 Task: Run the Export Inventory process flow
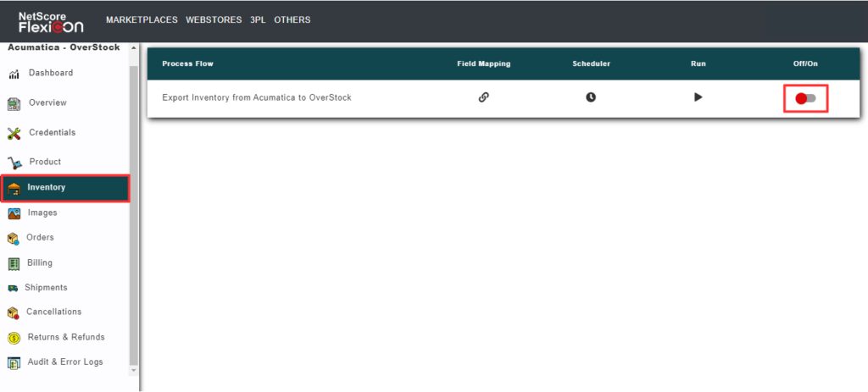click(698, 97)
